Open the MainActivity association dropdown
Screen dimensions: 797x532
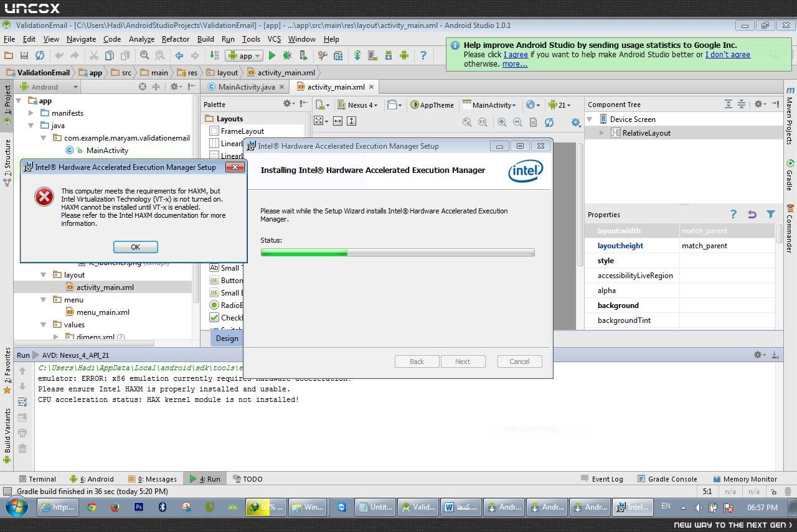point(489,105)
